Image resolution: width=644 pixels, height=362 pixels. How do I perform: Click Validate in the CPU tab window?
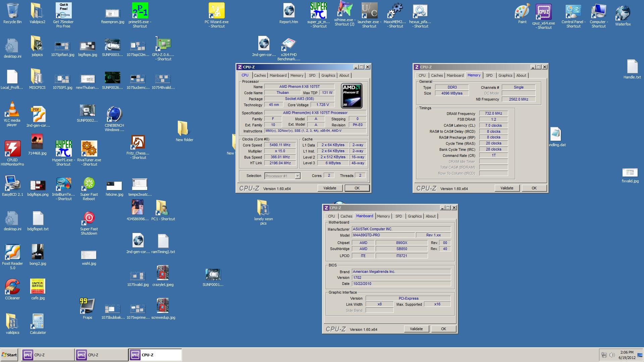click(330, 188)
